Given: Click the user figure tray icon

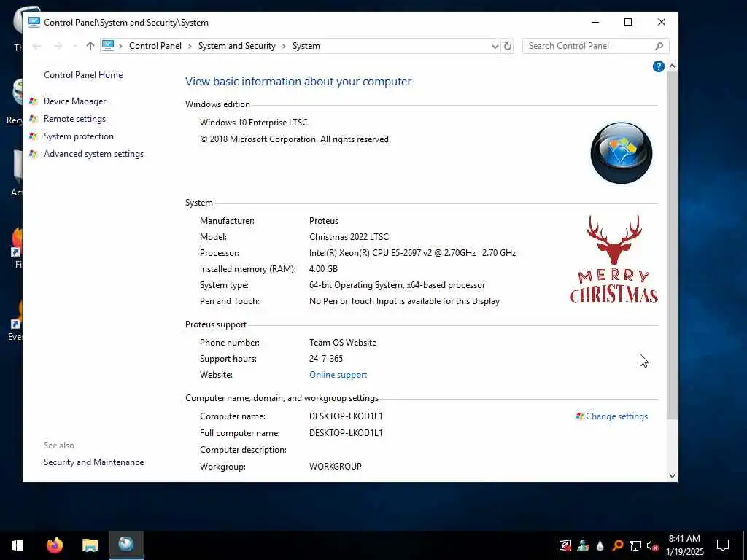Looking at the screenshot, I should point(583,545).
